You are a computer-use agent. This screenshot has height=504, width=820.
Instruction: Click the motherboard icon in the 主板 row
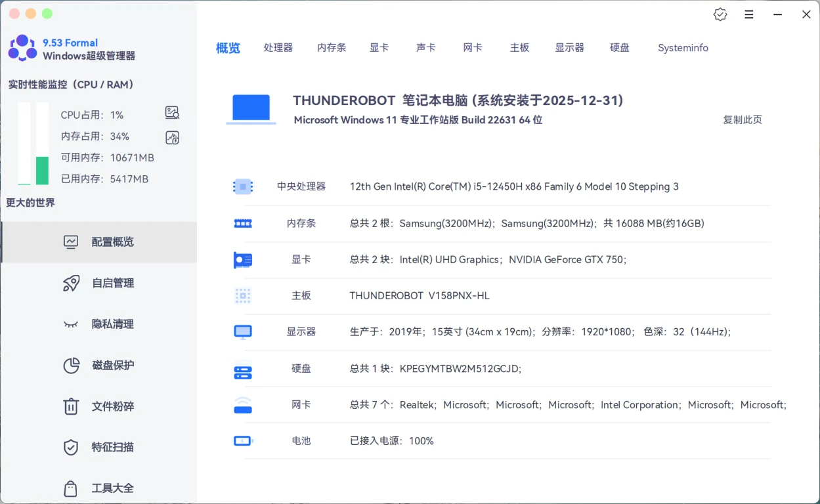pyautogui.click(x=243, y=296)
